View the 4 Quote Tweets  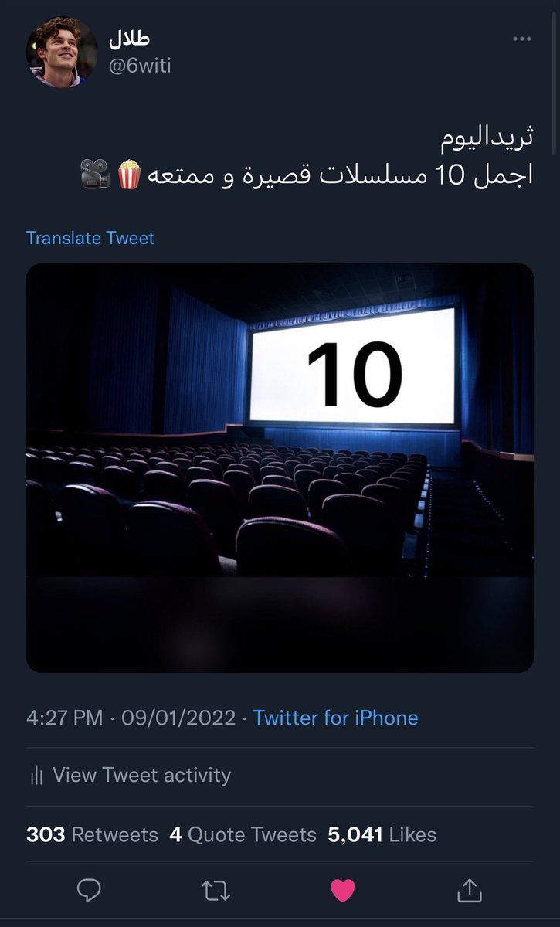click(243, 835)
